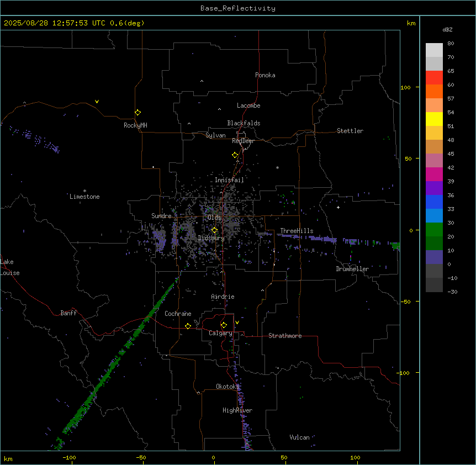Click the white caret marker west of Ponoka
Viewport: 476px width, 465px height.
tap(202, 81)
